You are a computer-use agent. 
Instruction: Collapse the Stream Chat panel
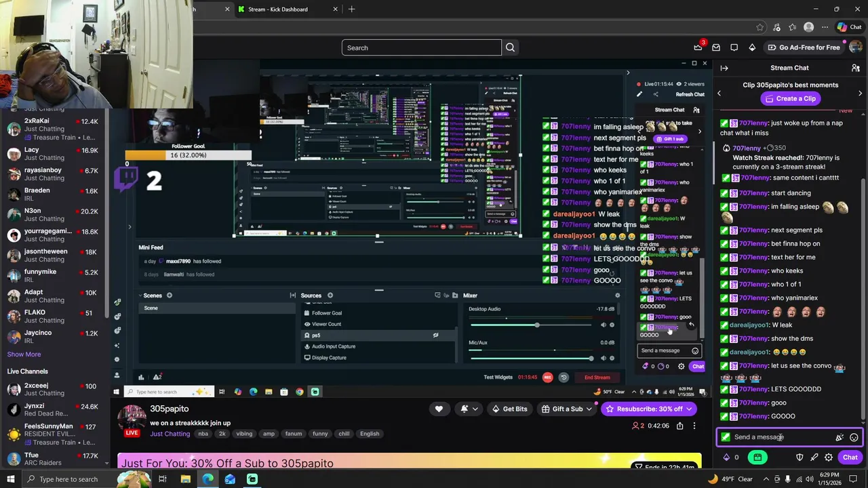point(724,68)
